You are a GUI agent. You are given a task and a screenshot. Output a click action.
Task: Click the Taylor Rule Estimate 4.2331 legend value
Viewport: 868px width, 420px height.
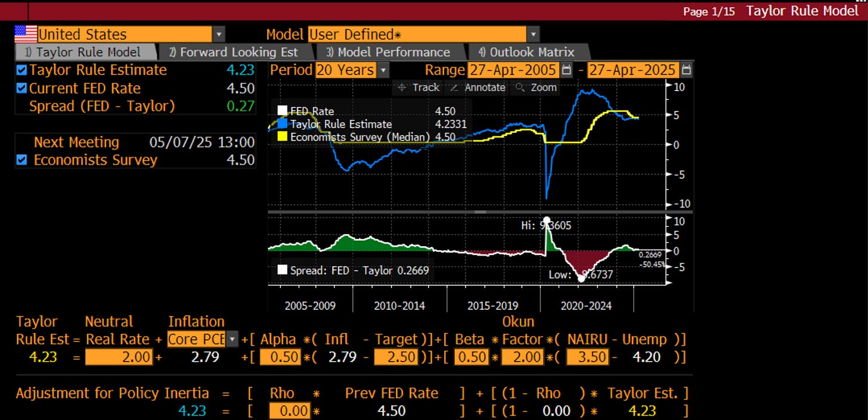click(451, 124)
